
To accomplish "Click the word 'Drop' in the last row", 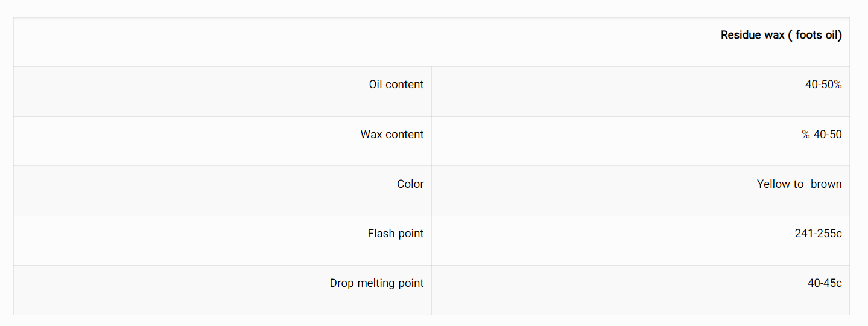I will click(x=342, y=283).
